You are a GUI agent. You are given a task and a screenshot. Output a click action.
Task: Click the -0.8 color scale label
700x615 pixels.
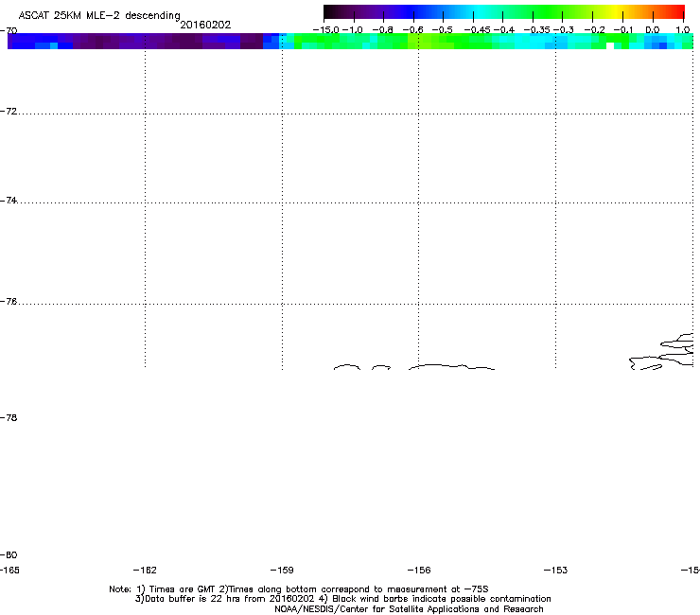pos(382,30)
